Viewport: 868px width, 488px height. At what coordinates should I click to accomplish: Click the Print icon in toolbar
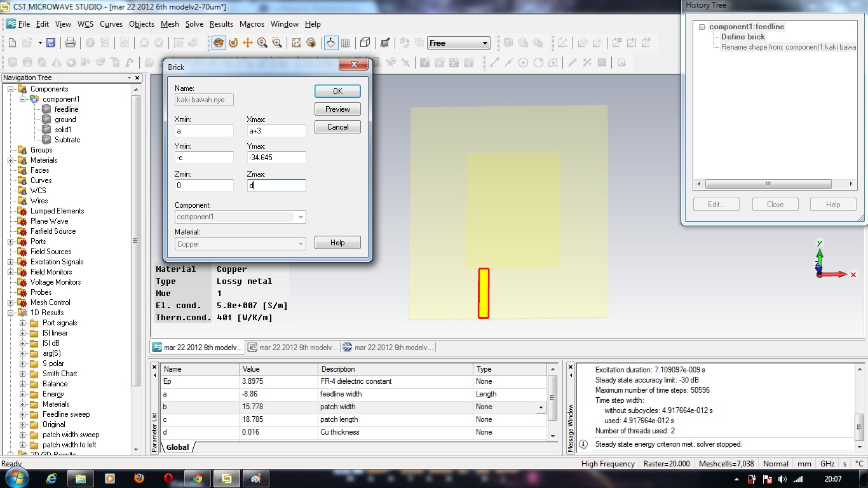[71, 43]
